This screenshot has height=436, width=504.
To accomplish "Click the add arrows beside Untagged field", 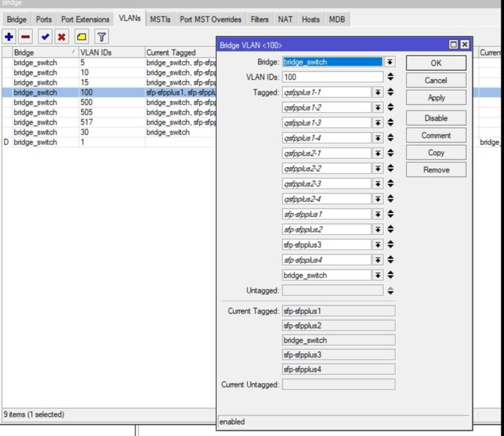I will 391,291.
